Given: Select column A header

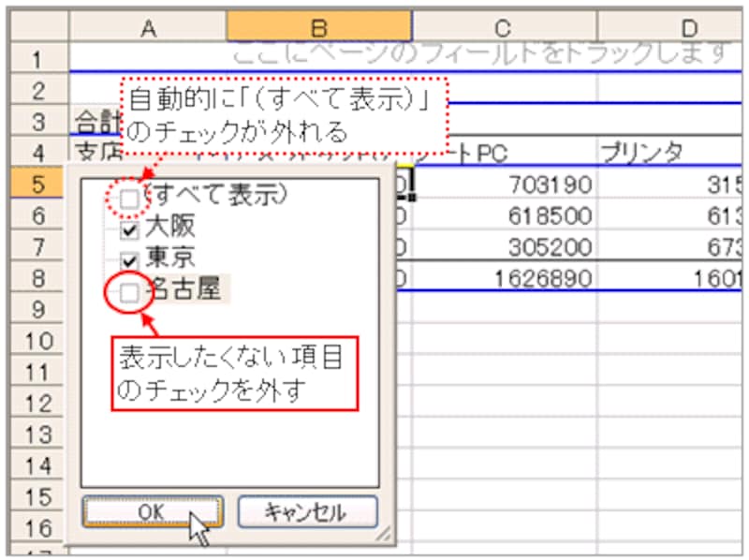Looking at the screenshot, I should point(148,28).
